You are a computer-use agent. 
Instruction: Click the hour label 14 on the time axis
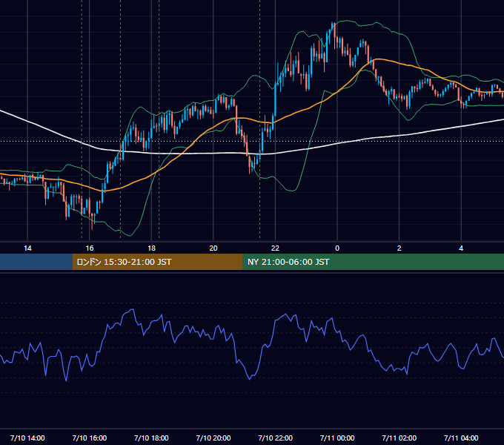(x=27, y=248)
